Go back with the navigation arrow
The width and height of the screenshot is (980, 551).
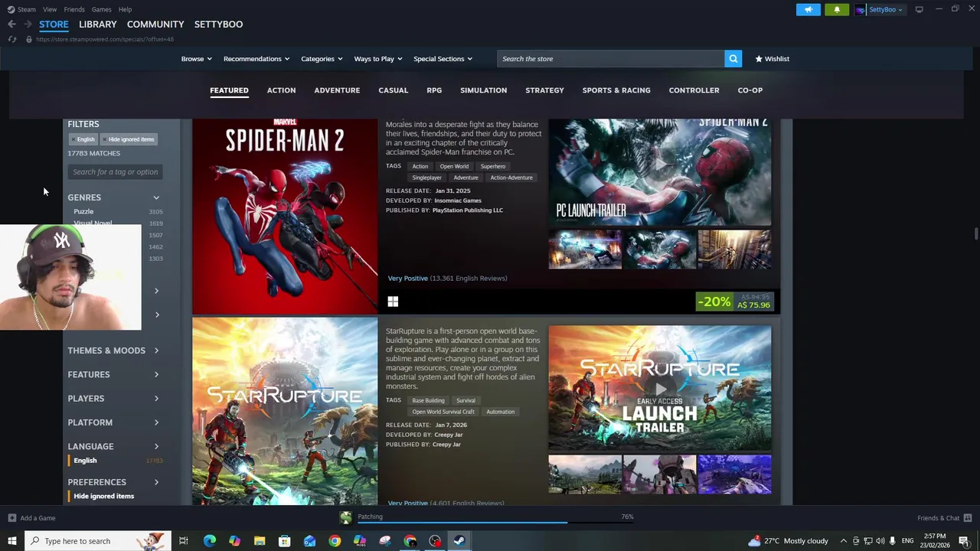pyautogui.click(x=11, y=24)
